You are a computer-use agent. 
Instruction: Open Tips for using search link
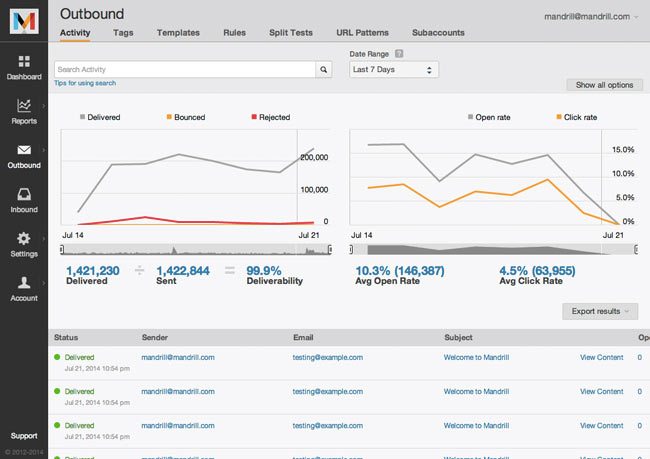(85, 83)
